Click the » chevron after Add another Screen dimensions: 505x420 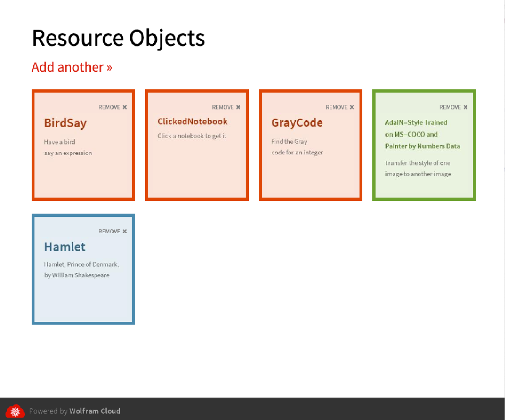click(109, 68)
